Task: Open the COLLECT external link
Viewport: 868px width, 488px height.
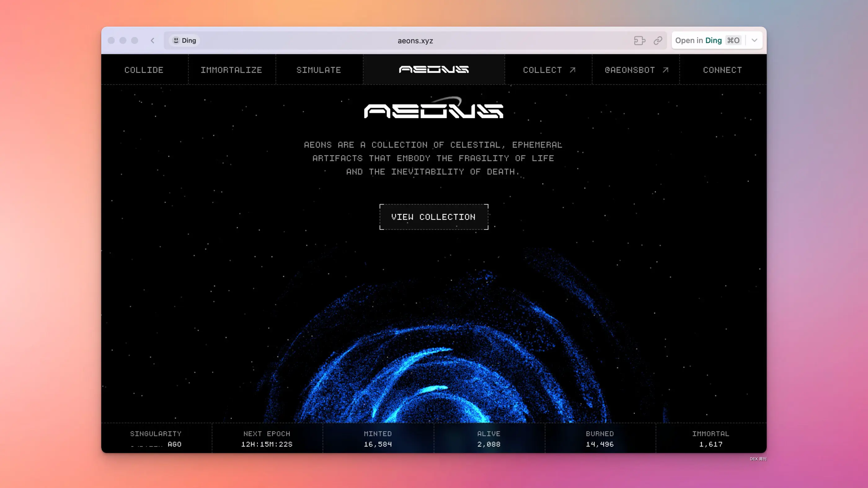Action: point(542,70)
